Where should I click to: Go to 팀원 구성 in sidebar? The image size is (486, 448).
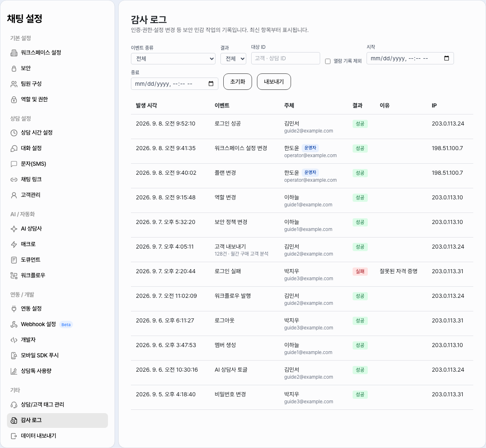(57, 84)
